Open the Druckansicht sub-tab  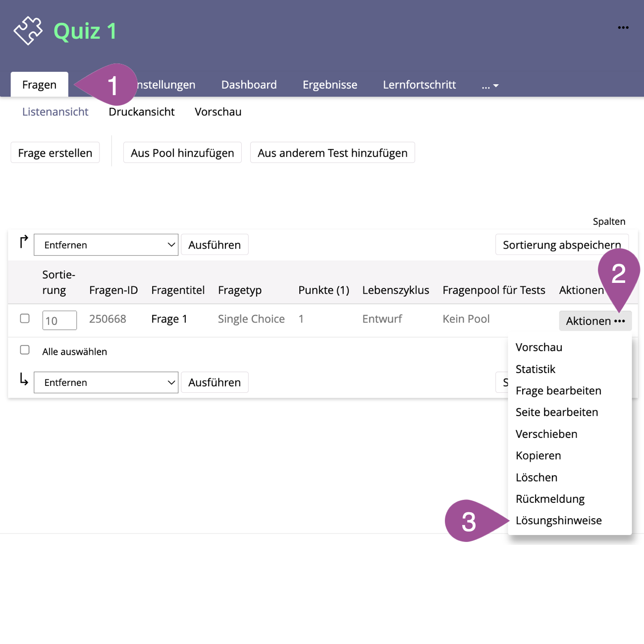[142, 112]
